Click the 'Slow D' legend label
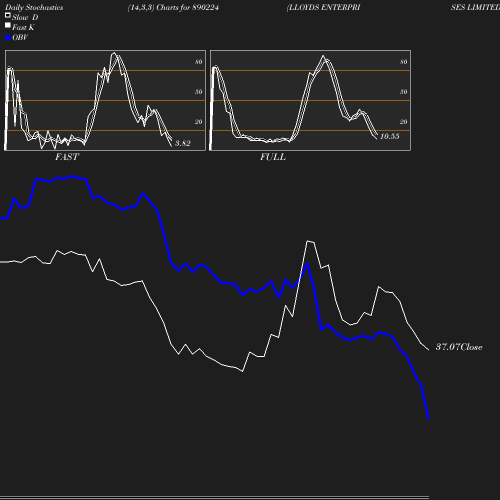 25,17
